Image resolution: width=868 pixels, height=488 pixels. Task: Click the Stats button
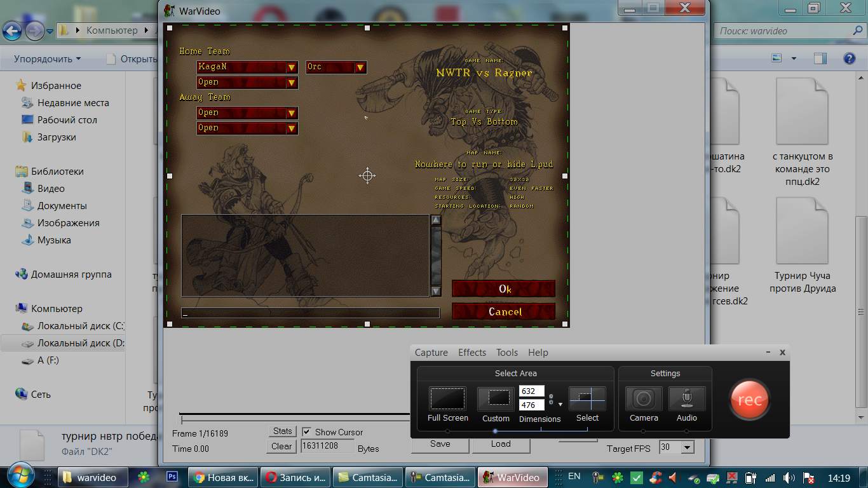click(283, 431)
